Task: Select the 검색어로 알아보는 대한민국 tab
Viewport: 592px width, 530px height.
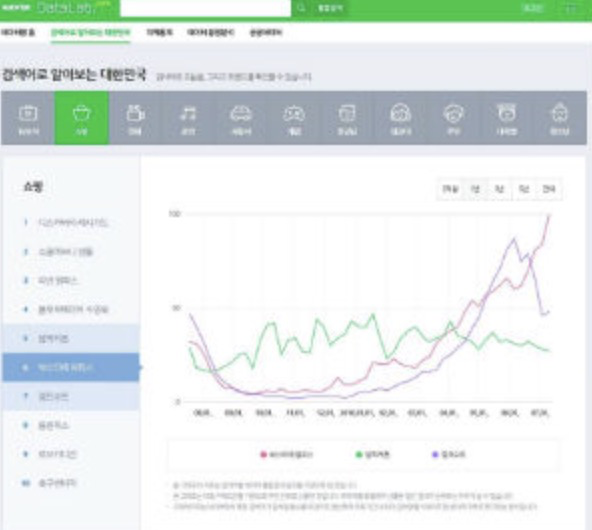Action: click(91, 32)
